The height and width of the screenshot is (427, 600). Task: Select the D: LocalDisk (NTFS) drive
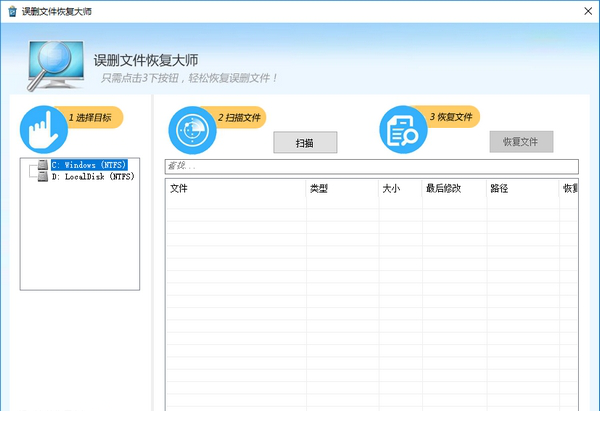(93, 176)
